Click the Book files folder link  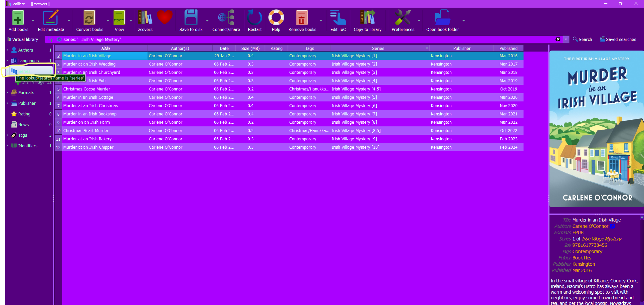pos(582,258)
